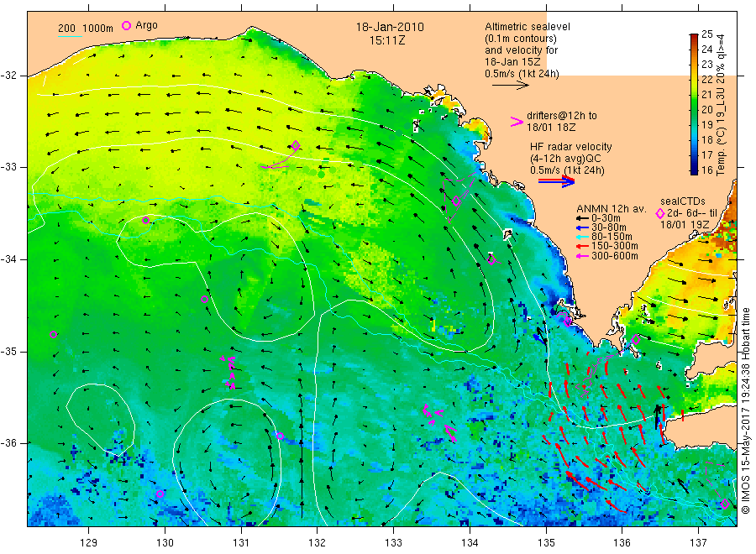Click seal CTD diamond near 134.3E 34S
Screen dimensions: 756x554
(491, 260)
